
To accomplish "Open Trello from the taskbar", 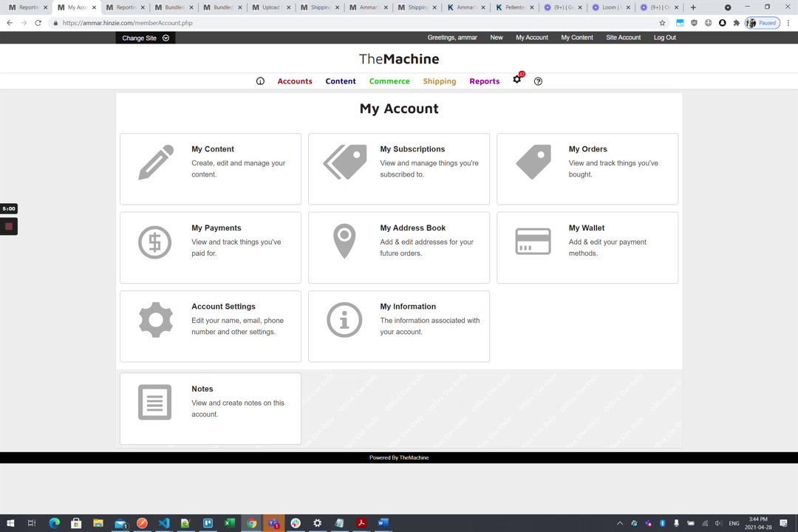I will [x=208, y=523].
